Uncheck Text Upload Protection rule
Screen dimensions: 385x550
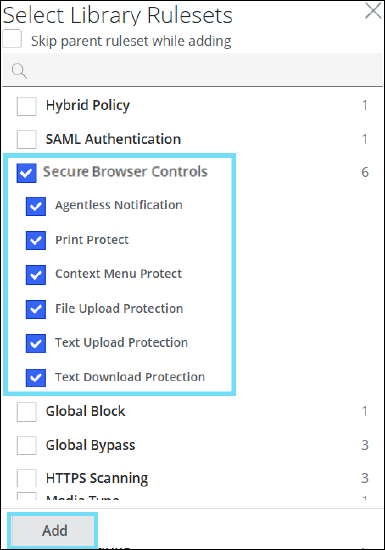point(36,343)
